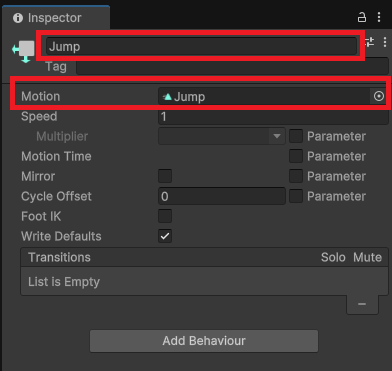Click the Inspector lock icon

click(362, 17)
